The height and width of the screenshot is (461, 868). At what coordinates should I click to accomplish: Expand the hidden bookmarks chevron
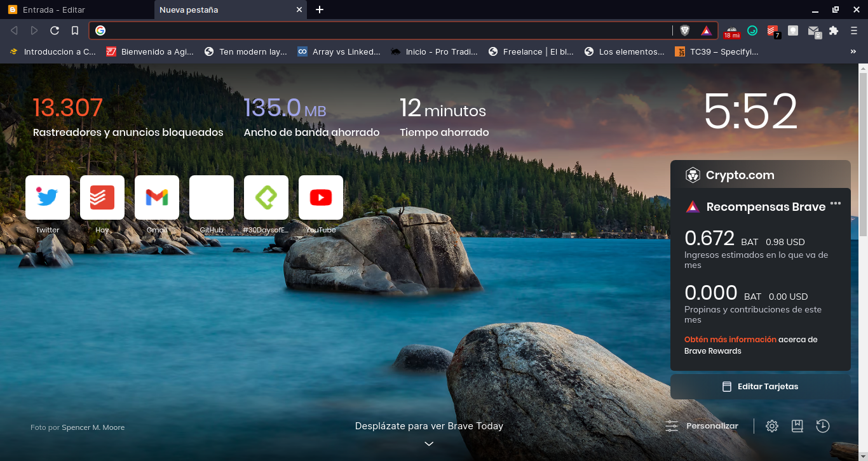(853, 52)
